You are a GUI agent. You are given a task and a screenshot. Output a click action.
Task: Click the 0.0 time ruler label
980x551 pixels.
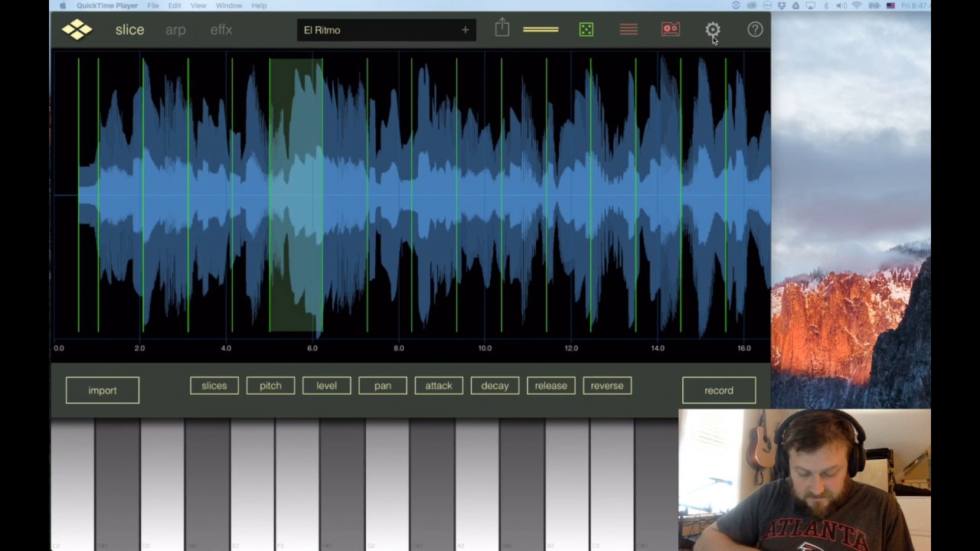click(x=59, y=348)
